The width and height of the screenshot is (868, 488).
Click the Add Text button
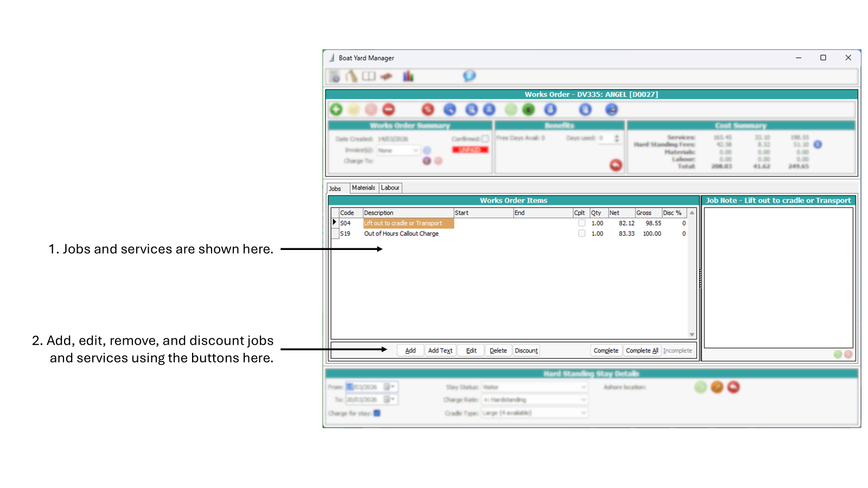click(x=441, y=350)
